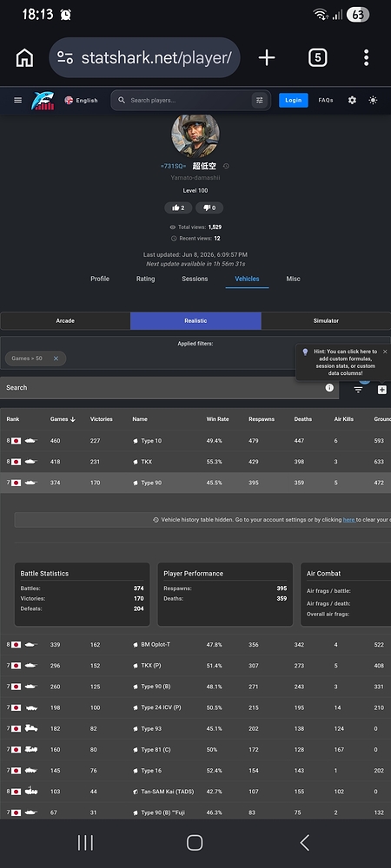This screenshot has height=868, width=391.
Task: Close the custom formulas hint popup
Action: (x=385, y=352)
